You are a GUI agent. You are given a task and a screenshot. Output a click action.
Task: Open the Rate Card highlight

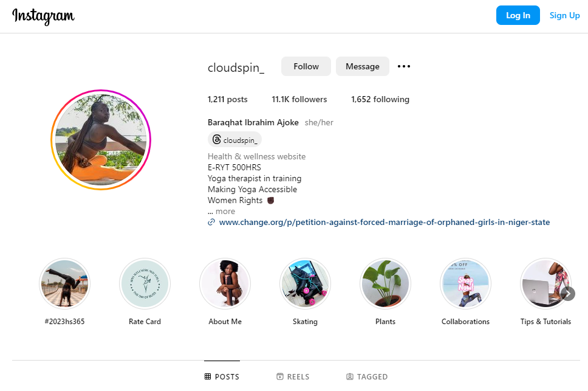point(145,283)
